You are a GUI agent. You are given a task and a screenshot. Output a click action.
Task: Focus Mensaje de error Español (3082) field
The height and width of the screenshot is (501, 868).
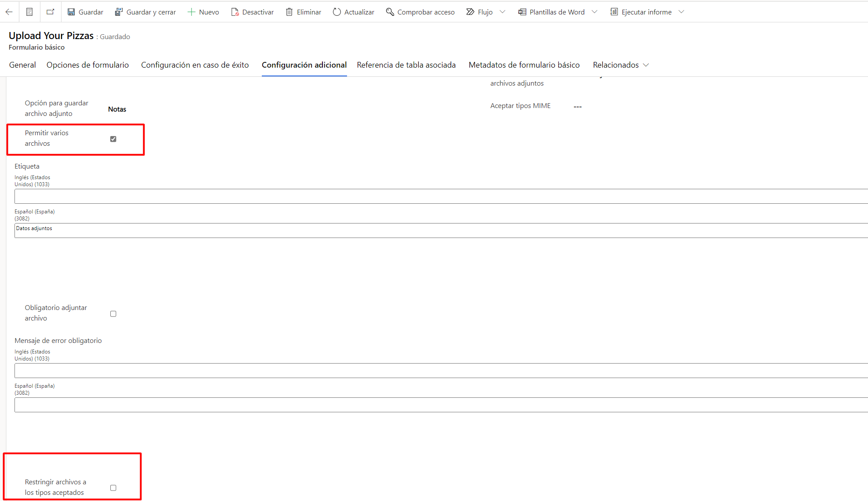click(x=441, y=405)
